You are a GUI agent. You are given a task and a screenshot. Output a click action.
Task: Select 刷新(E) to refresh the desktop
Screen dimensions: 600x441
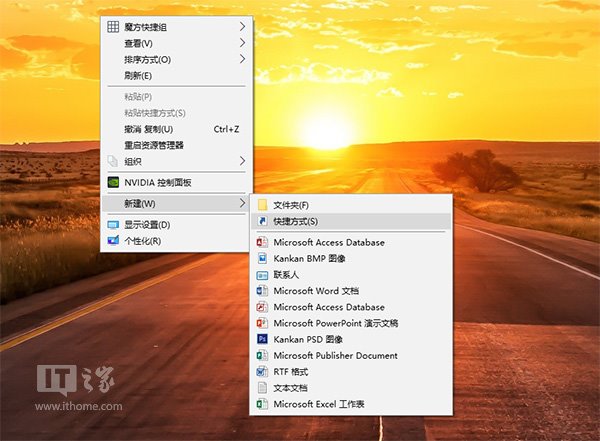point(138,75)
